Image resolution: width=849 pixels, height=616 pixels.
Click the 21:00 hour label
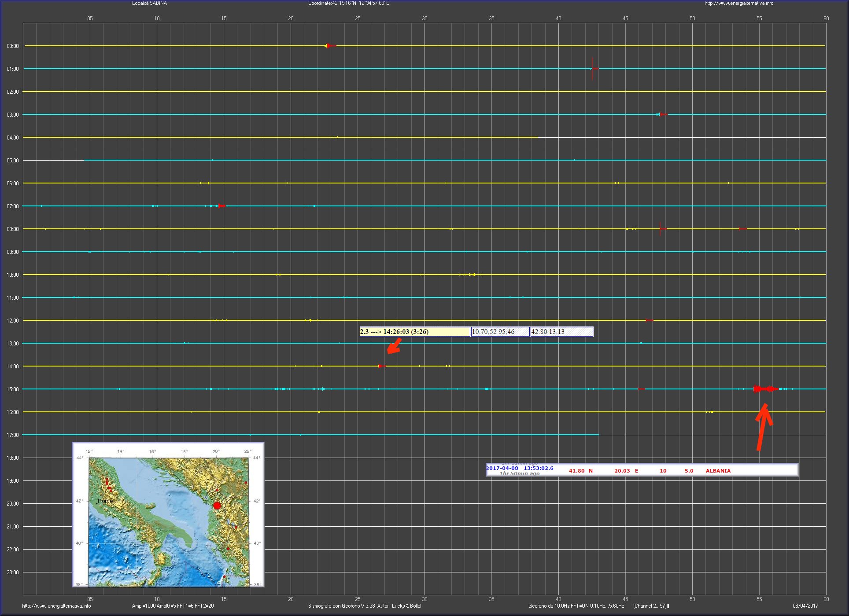pos(13,527)
